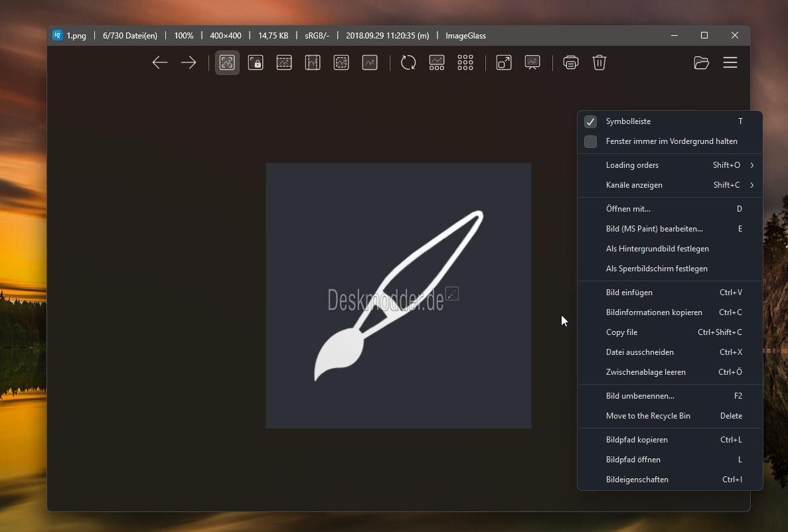This screenshot has height=532, width=788.
Task: Choose Bild umbenennen... from the menu
Action: pos(670,396)
